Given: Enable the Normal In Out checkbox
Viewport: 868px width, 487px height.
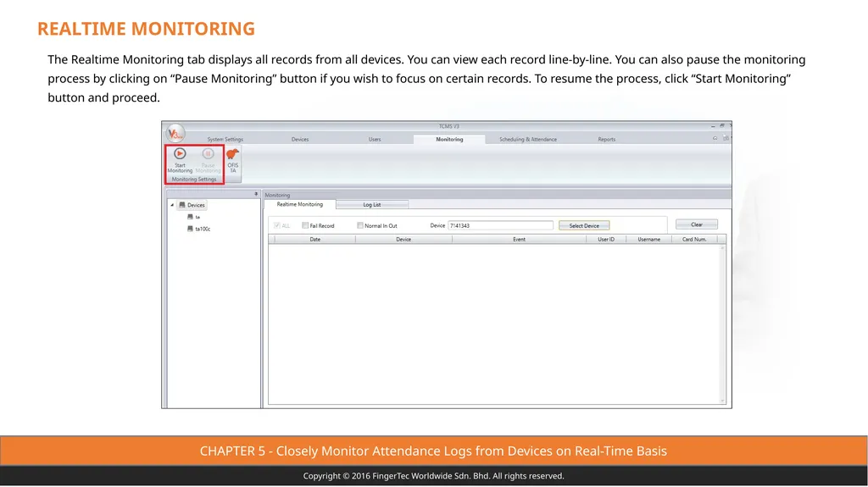Looking at the screenshot, I should coord(359,225).
